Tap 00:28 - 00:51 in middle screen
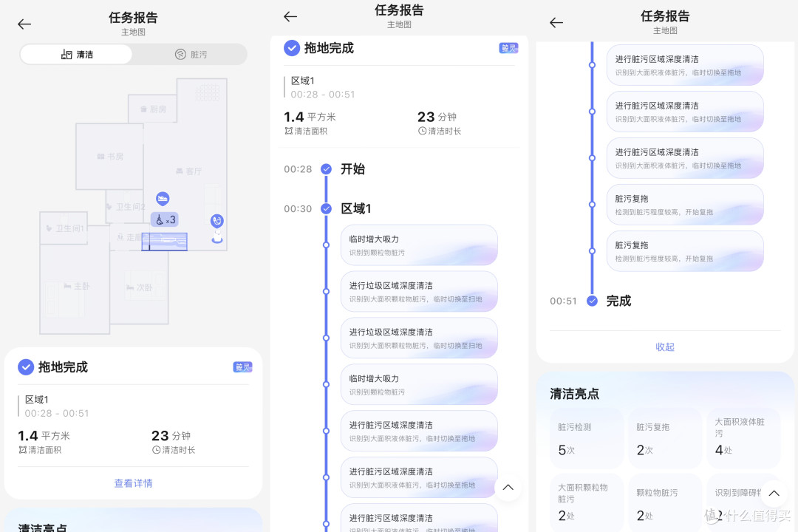798x532 pixels. click(x=323, y=94)
